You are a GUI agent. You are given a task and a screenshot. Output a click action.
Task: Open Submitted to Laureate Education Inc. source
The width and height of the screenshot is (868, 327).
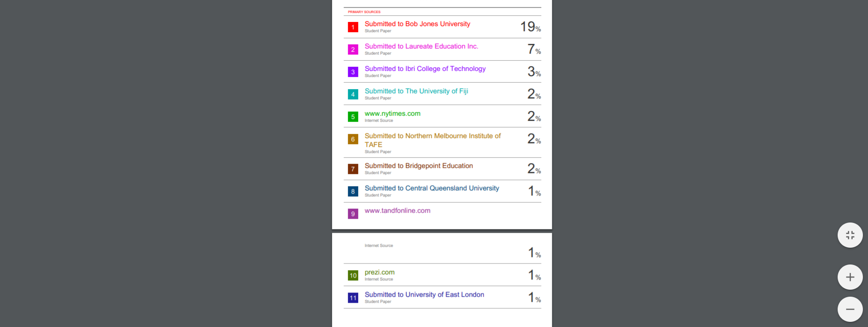coord(421,46)
